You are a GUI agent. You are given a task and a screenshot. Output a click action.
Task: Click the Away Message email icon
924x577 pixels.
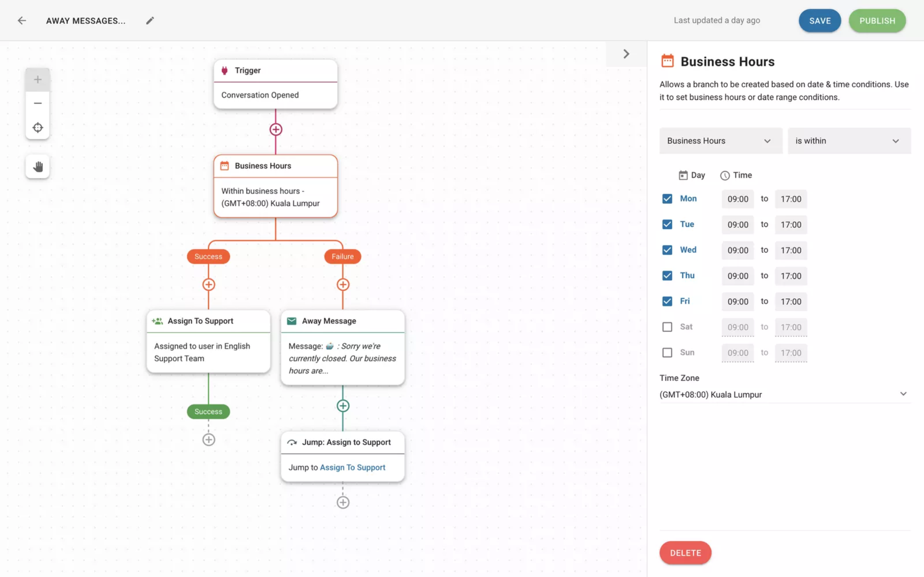tap(291, 321)
